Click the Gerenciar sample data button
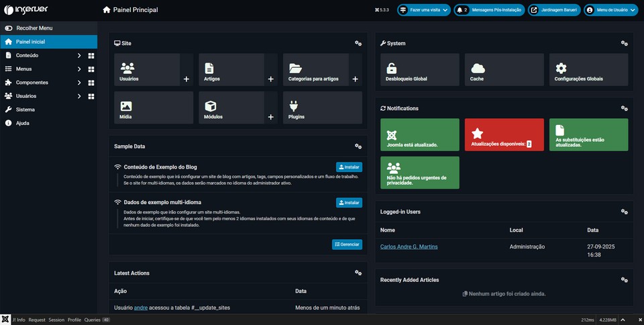Viewport: 644px width, 325px height. point(347,244)
